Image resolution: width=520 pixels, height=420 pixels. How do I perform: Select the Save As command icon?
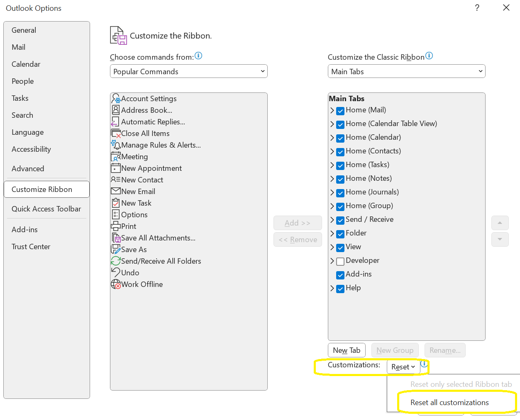point(115,249)
